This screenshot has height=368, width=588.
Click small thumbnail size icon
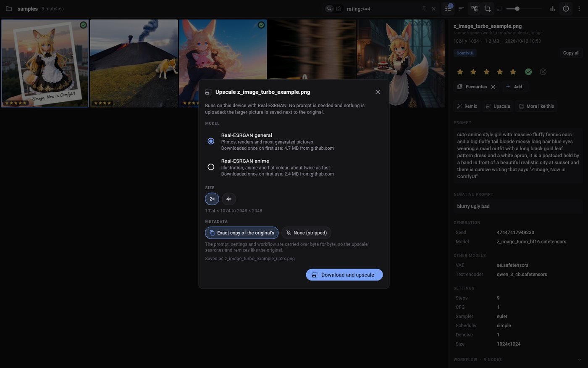click(499, 8)
